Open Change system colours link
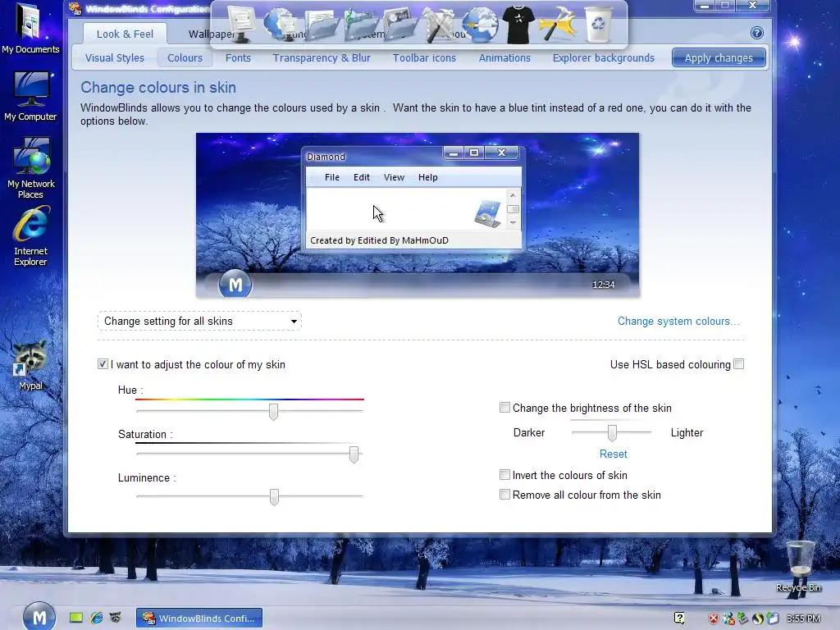The width and height of the screenshot is (840, 630). tap(678, 321)
